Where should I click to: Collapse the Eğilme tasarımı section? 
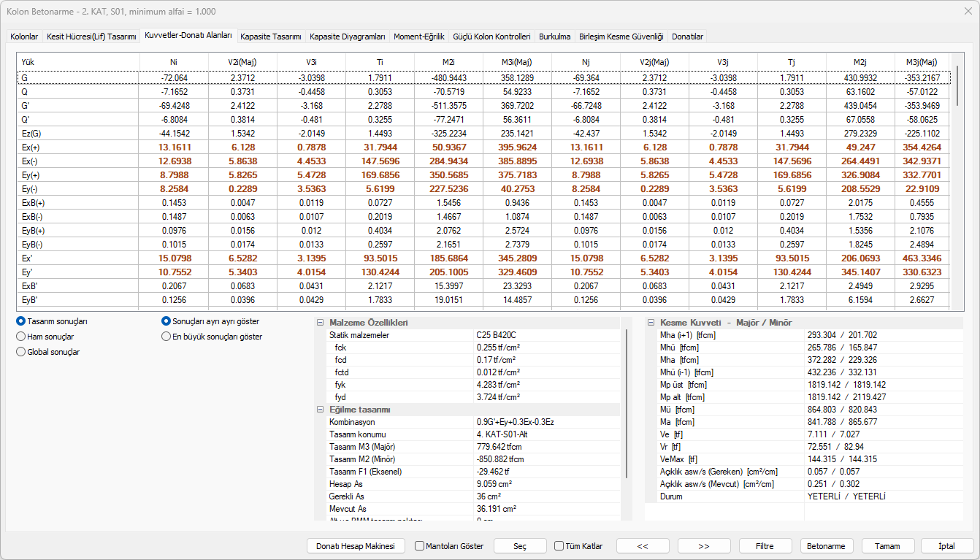click(320, 410)
